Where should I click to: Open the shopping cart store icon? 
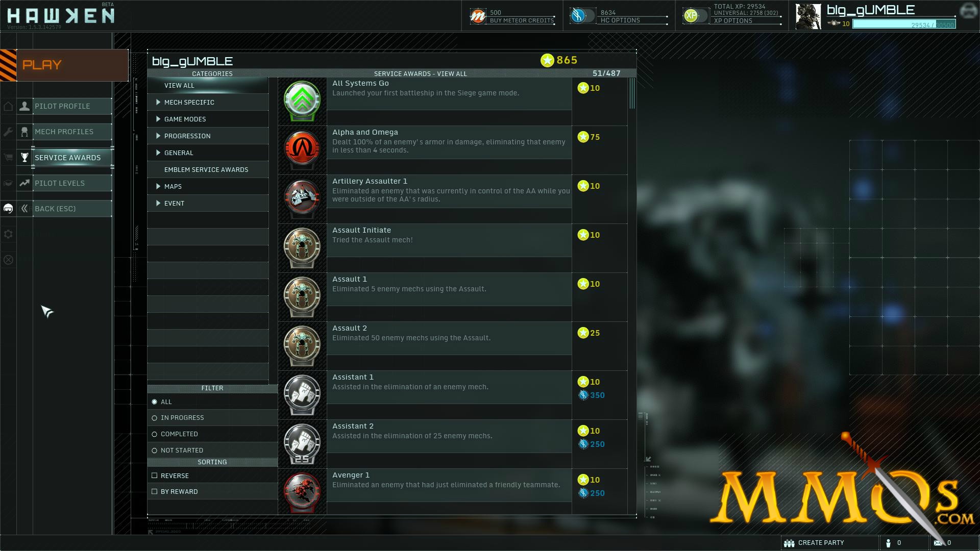pos(8,157)
